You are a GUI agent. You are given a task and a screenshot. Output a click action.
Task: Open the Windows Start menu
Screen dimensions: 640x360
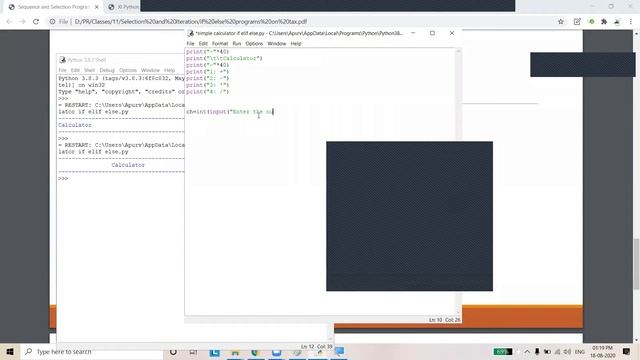[x=10, y=351]
